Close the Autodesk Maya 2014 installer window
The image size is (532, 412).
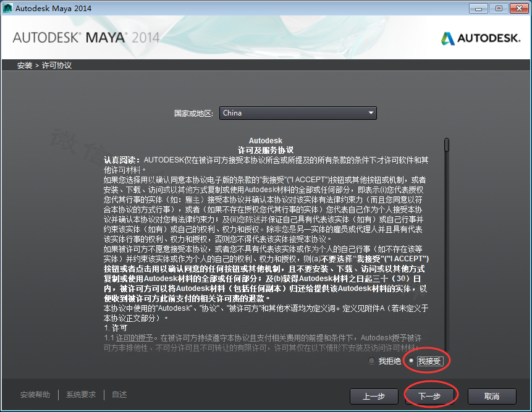519,9
